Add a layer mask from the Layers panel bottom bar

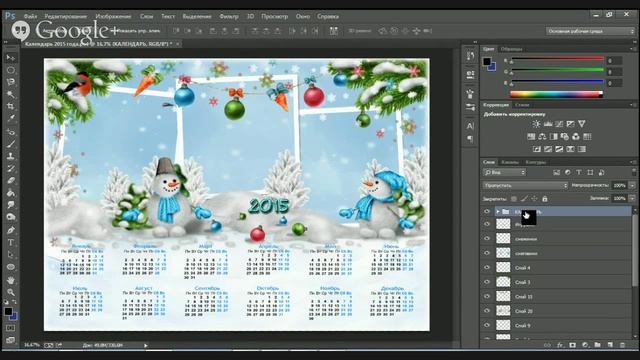click(x=572, y=345)
